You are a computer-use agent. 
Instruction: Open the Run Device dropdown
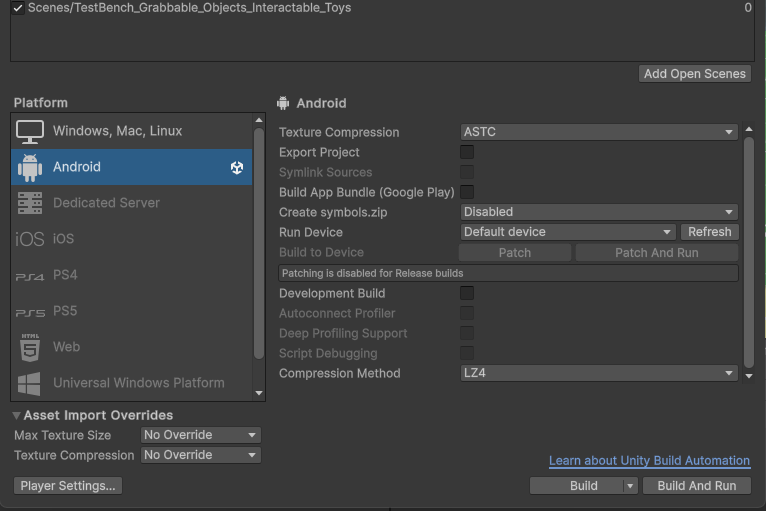point(568,232)
